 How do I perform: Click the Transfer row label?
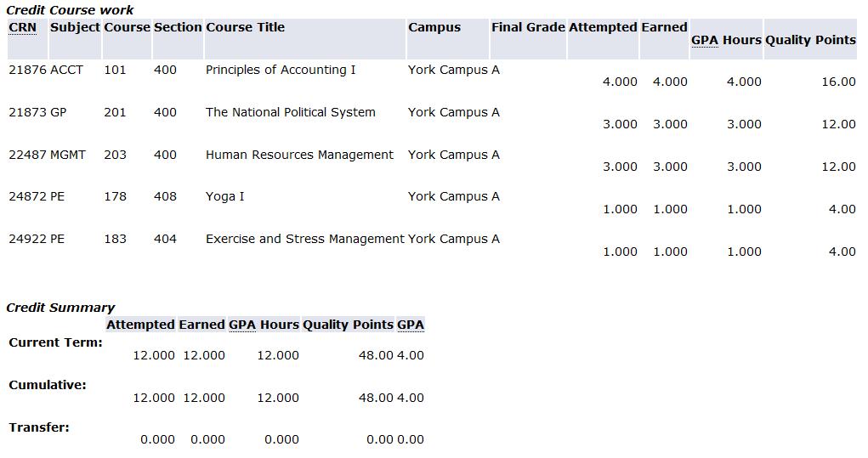(x=39, y=427)
